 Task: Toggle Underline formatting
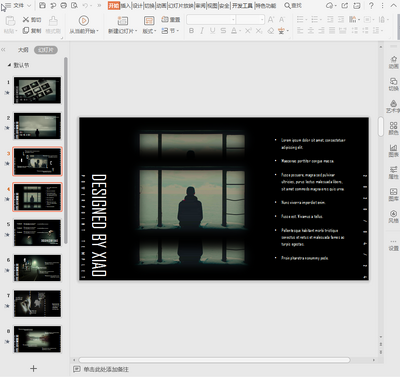point(213,31)
